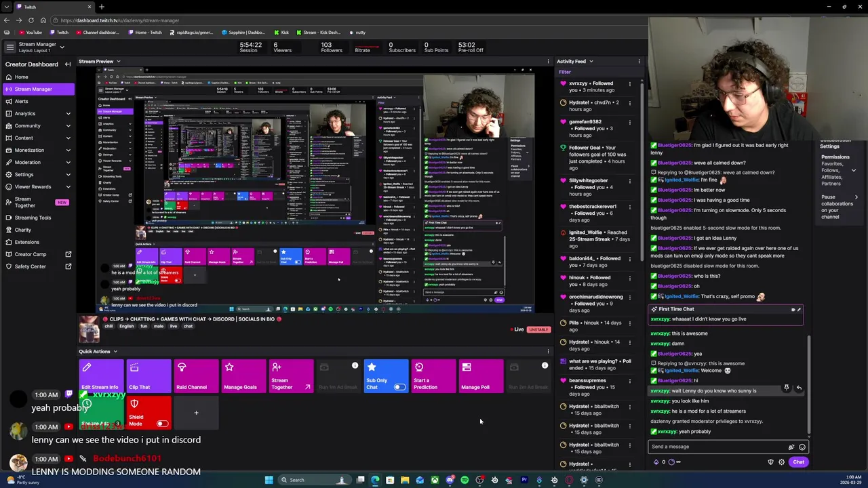Pin the highlighted xvrxzyy chat message

[x=787, y=388]
